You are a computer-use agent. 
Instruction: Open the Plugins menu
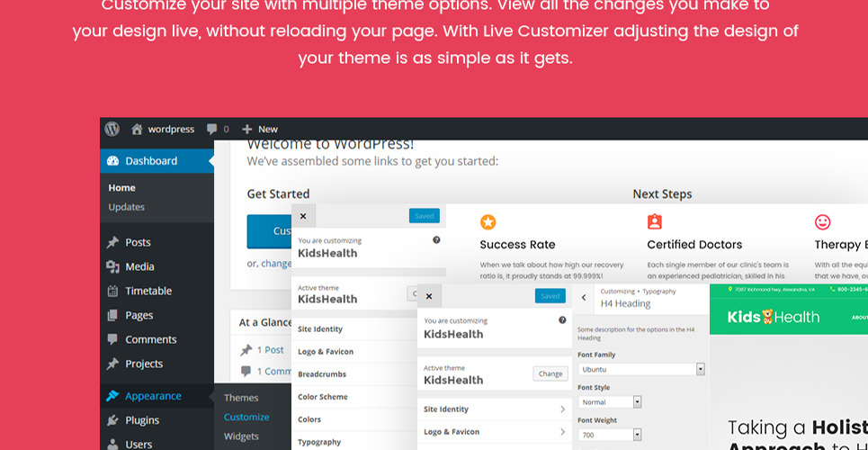click(157, 420)
